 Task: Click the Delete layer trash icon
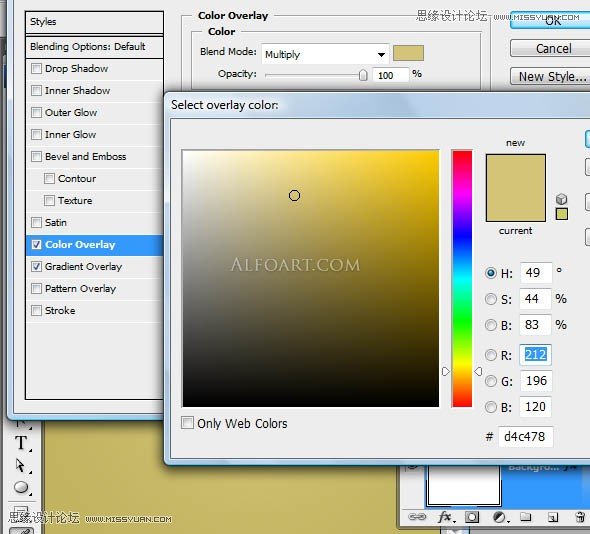[x=580, y=517]
